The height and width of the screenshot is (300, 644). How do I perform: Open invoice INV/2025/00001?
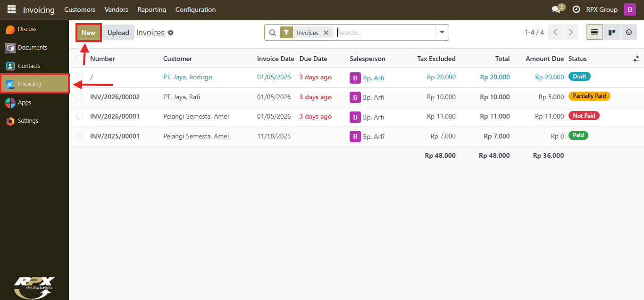point(115,136)
